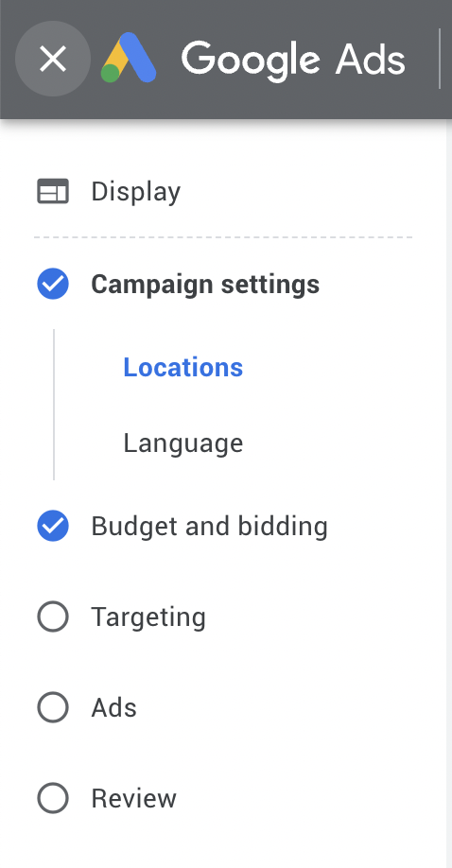Click the empty circle beside Review
The height and width of the screenshot is (868, 452).
(53, 798)
